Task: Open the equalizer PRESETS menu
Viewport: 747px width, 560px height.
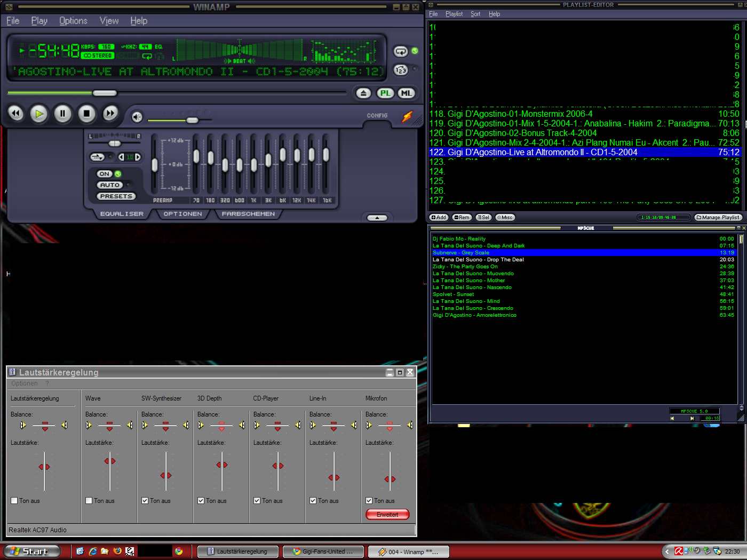Action: click(x=116, y=196)
